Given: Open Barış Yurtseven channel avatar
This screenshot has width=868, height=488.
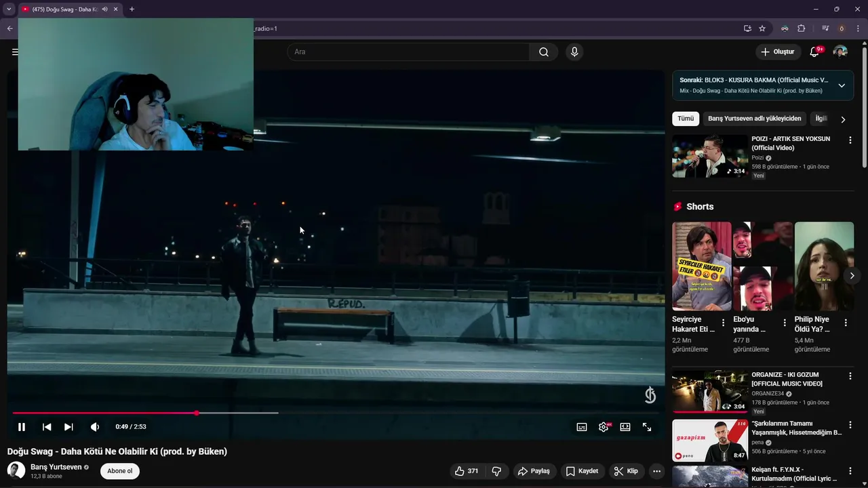Looking at the screenshot, I should click(x=16, y=470).
